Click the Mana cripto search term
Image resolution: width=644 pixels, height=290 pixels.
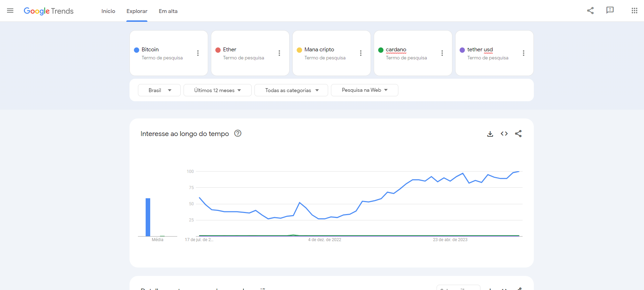[319, 50]
